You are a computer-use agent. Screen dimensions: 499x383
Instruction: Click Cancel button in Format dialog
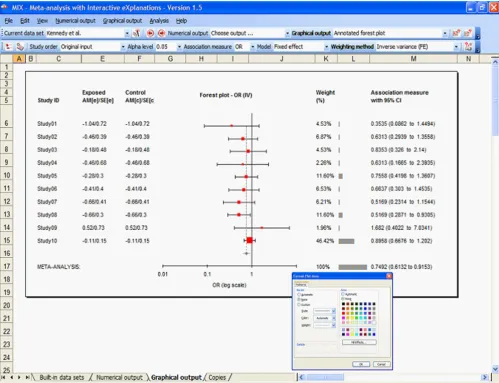pyautogui.click(x=382, y=364)
